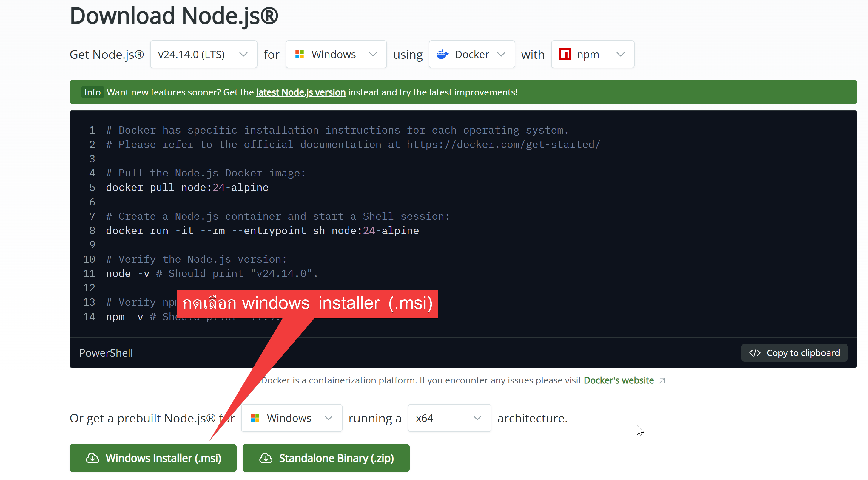Click external arrow icon beside Docker's website
This screenshot has width=868, height=480.
pos(662,380)
